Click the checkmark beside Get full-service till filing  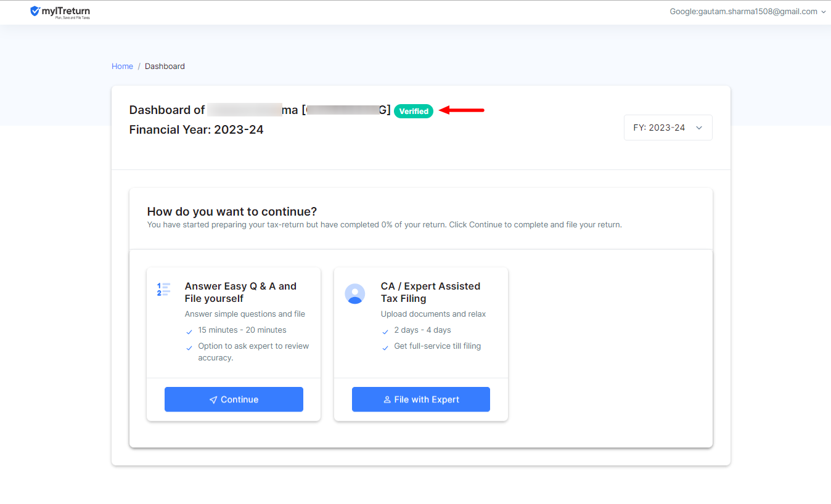[x=385, y=348]
